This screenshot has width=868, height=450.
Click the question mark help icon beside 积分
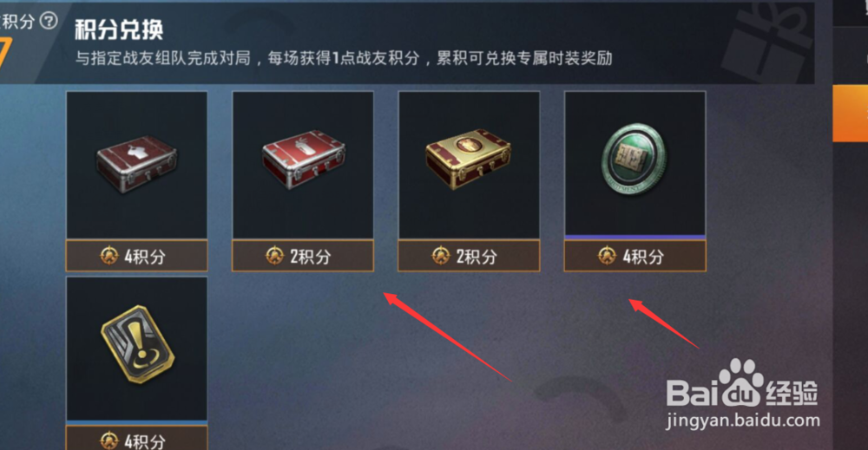tap(49, 21)
